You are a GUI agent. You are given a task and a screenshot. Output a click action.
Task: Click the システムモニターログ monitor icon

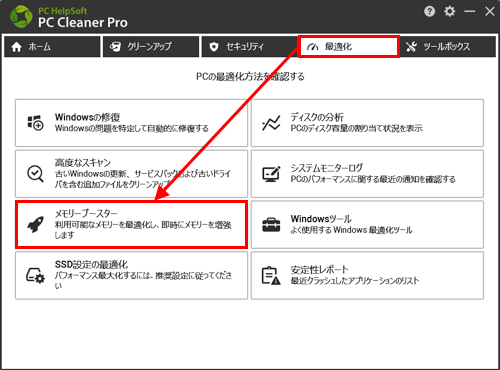(271, 174)
